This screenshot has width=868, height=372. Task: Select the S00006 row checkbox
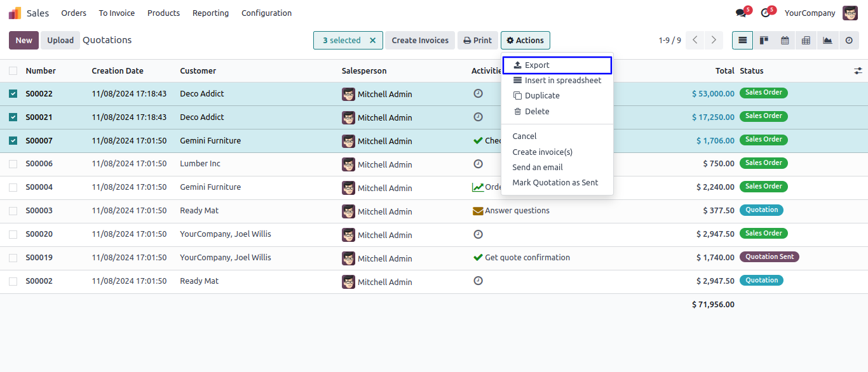pos(13,164)
